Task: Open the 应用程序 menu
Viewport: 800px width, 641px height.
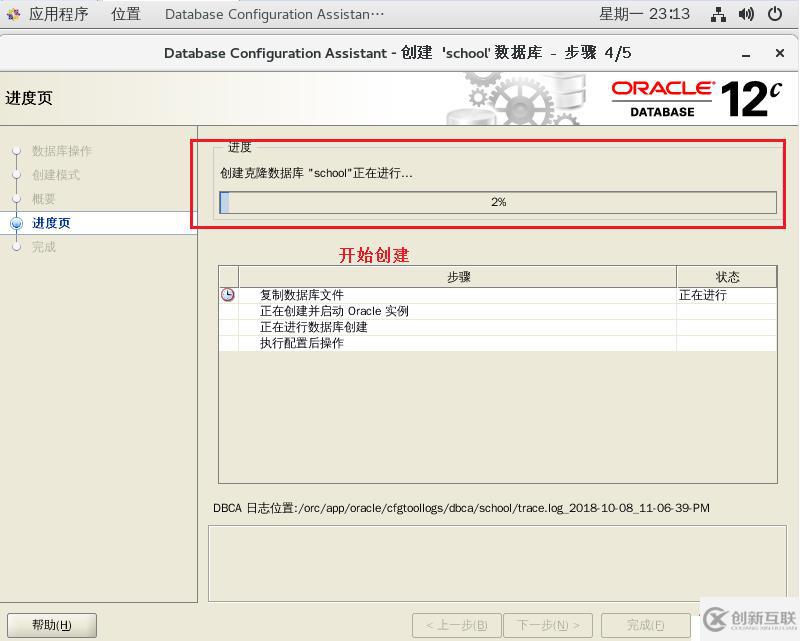Action: click(58, 14)
